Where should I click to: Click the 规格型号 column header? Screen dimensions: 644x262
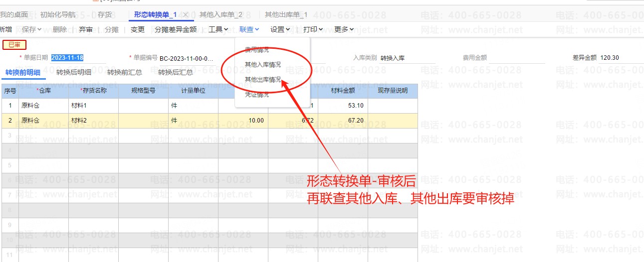tap(144, 91)
